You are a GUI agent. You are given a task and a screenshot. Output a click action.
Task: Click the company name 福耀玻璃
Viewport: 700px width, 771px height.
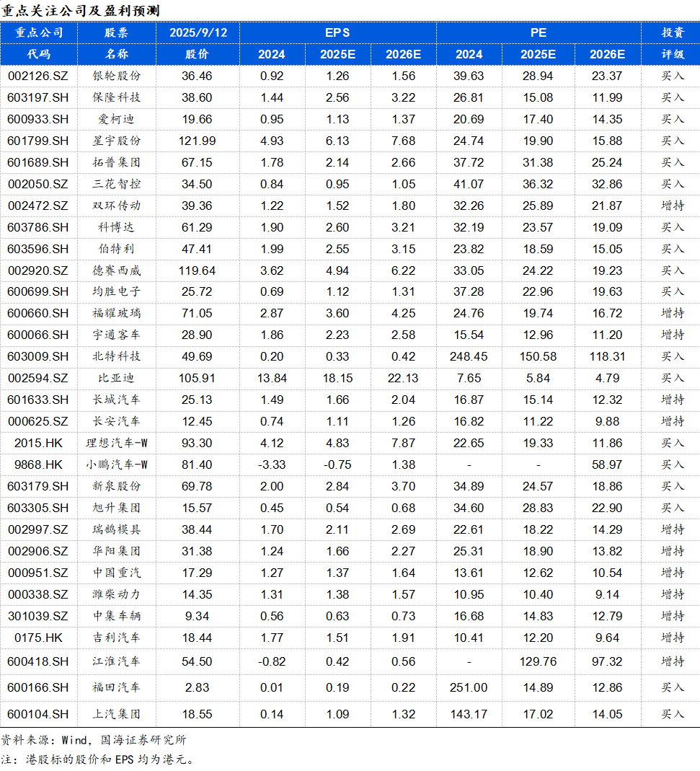[117, 314]
